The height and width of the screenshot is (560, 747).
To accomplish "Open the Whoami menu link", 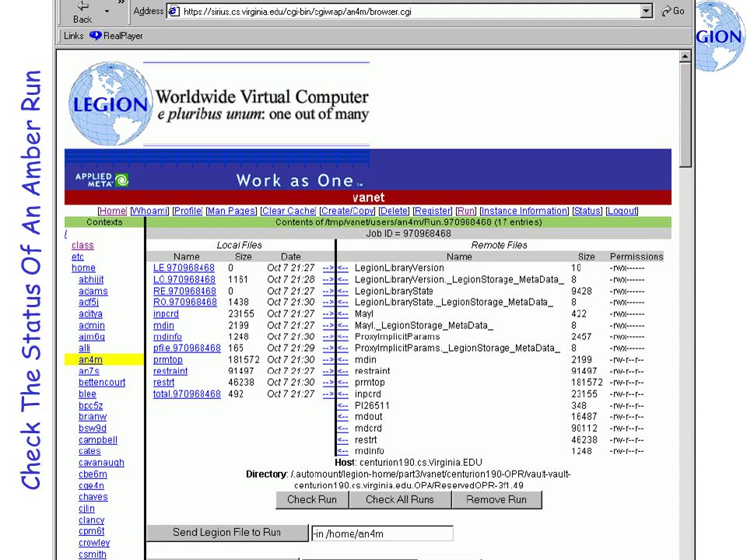I will pyautogui.click(x=149, y=211).
